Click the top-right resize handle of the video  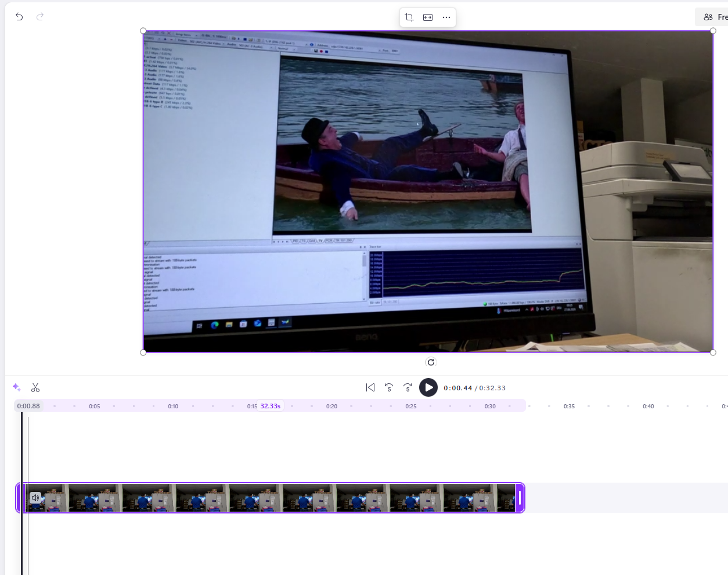click(713, 31)
